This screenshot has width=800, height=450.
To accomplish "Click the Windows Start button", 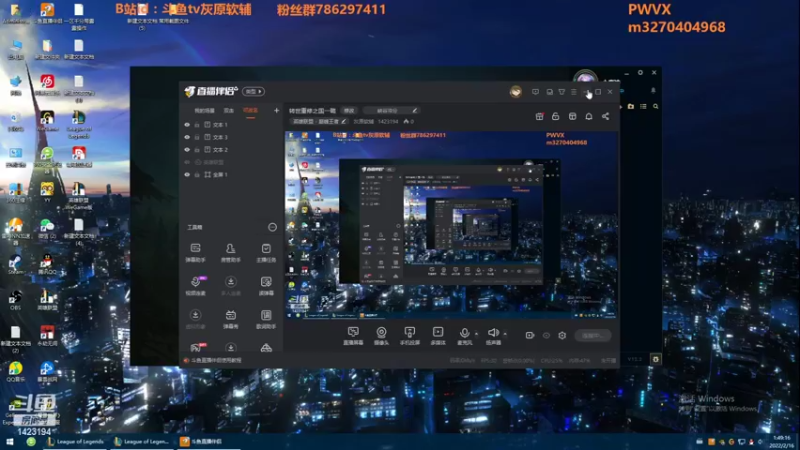I will click(9, 442).
